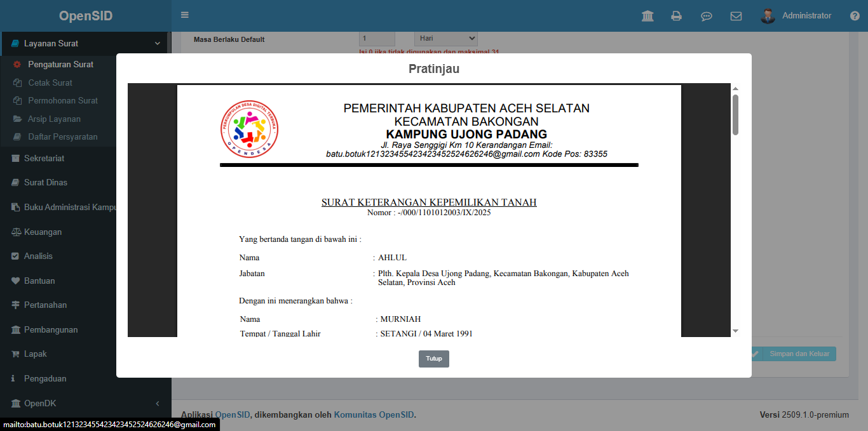868x431 pixels.
Task: Open Sekretariat in the sidebar
Action: tap(44, 158)
